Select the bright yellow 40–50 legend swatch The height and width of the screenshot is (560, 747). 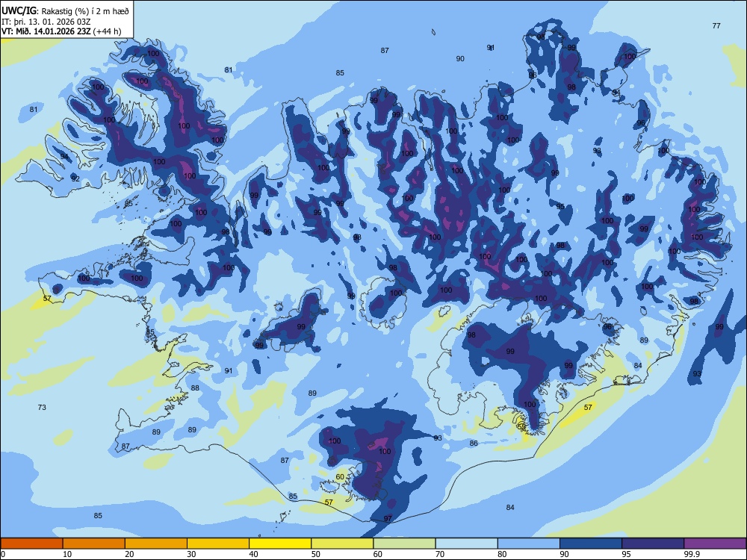point(280,544)
